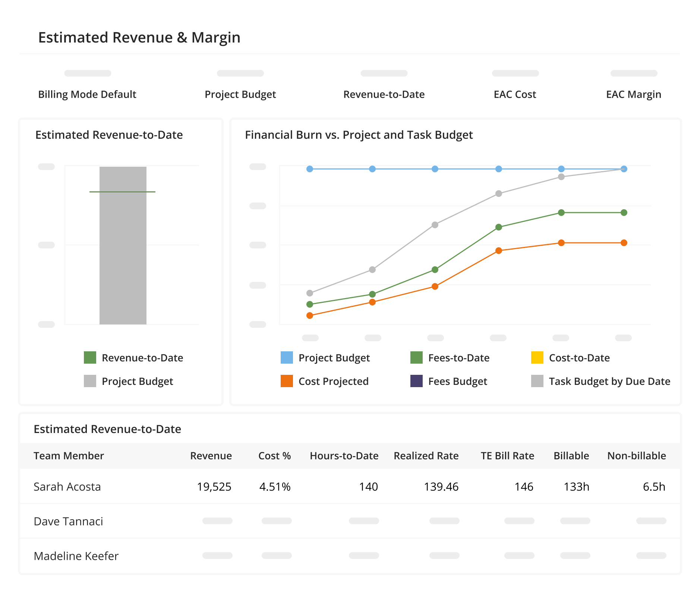Viewport: 700px width, 593px height.
Task: Click the Task Budget by Due Date legend icon
Action: [x=538, y=381]
